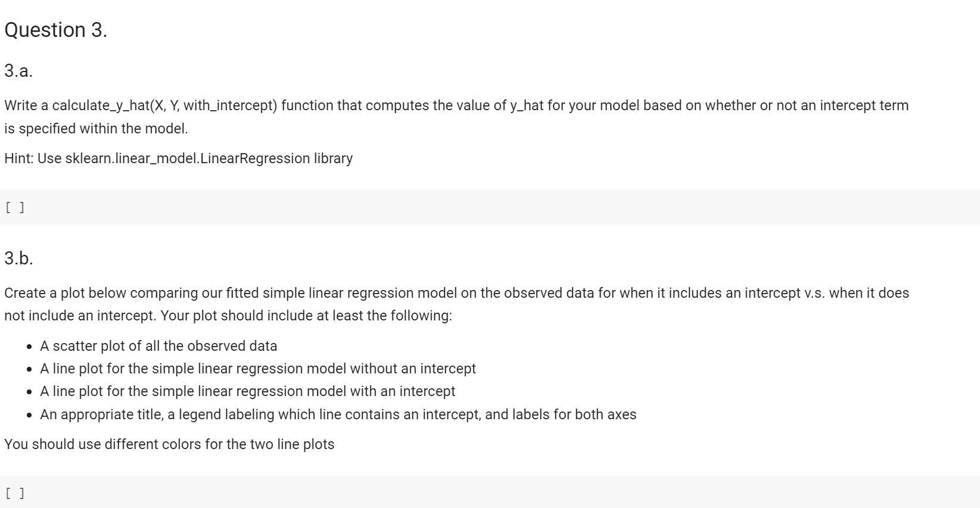Select the 'model without an intercept' bullet
Image resolution: width=980 pixels, height=508 pixels.
click(x=258, y=369)
